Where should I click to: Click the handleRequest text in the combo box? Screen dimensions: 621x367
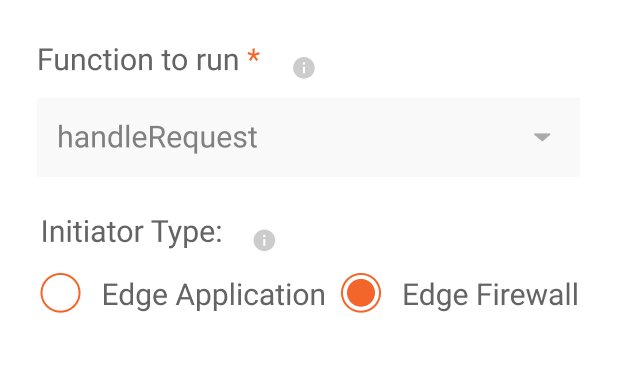[158, 138]
